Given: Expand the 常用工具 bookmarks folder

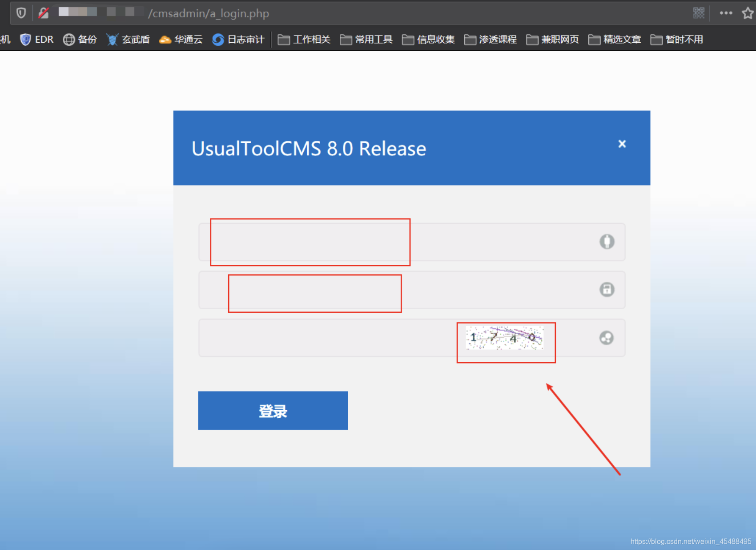Looking at the screenshot, I should pyautogui.click(x=366, y=40).
